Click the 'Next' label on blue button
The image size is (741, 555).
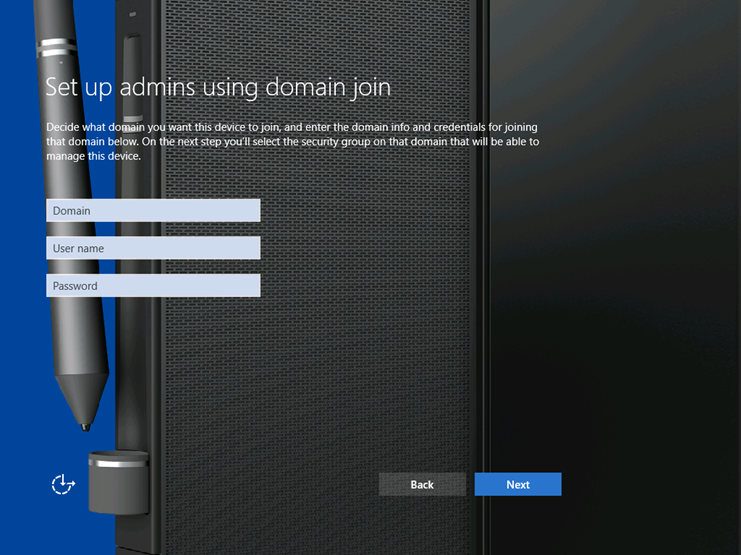pyautogui.click(x=518, y=485)
